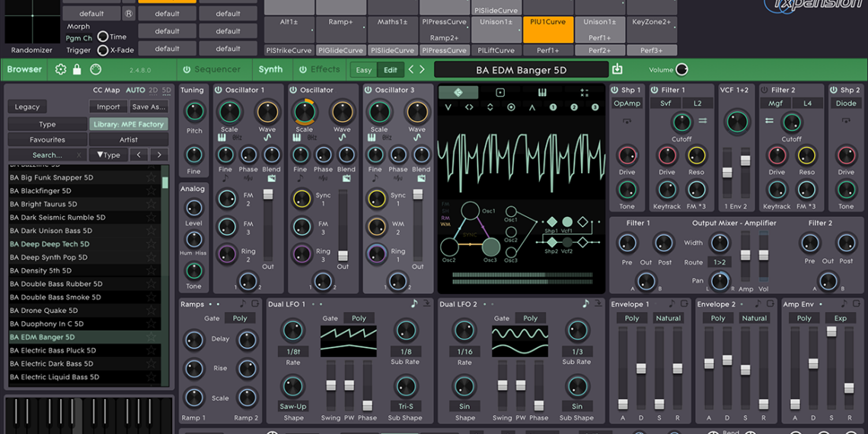Toggle the Filter 2 power button
Image resolution: width=868 pixels, height=434 pixels.
coord(764,90)
